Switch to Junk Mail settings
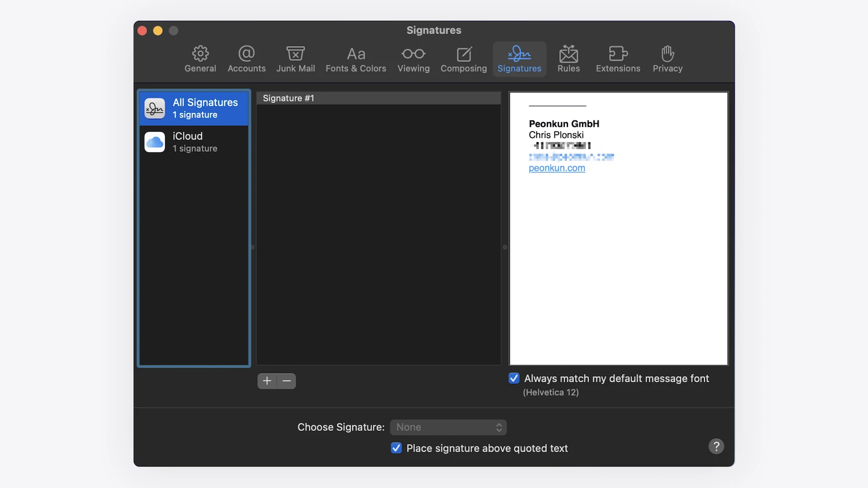Image resolution: width=868 pixels, height=488 pixels. 295,59
